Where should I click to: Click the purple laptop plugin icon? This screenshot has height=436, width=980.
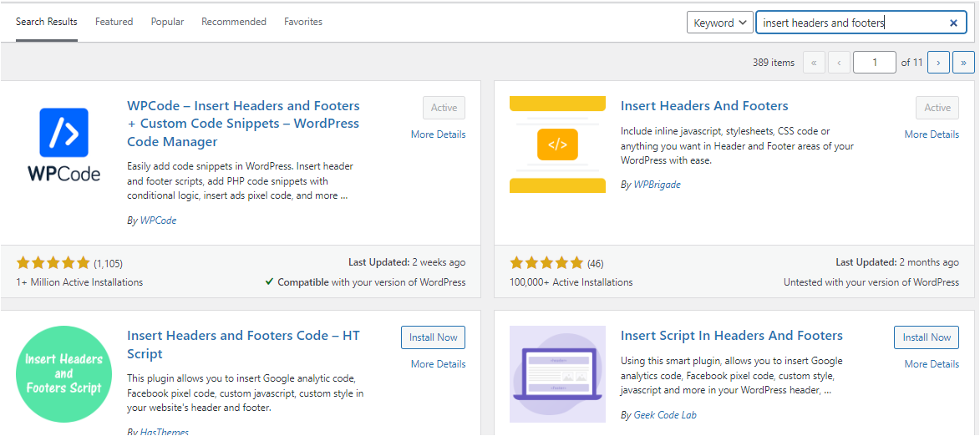point(557,374)
